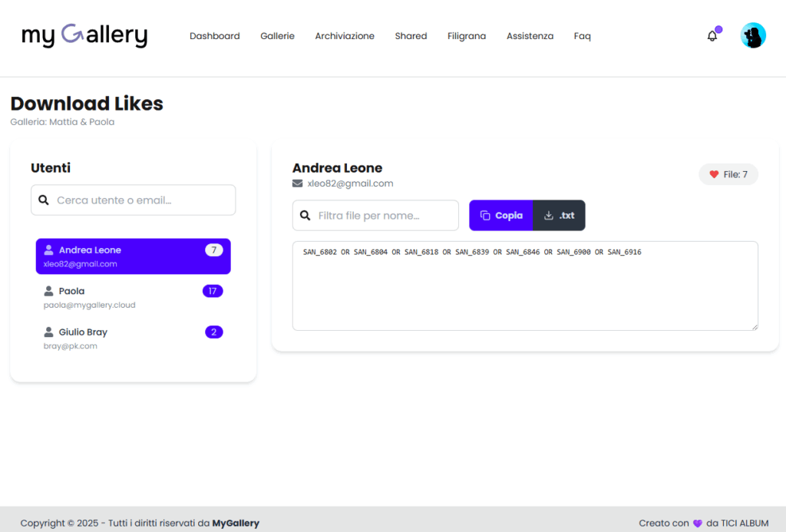Download the list as .txt
Screen dimensions: 786x532
559,216
